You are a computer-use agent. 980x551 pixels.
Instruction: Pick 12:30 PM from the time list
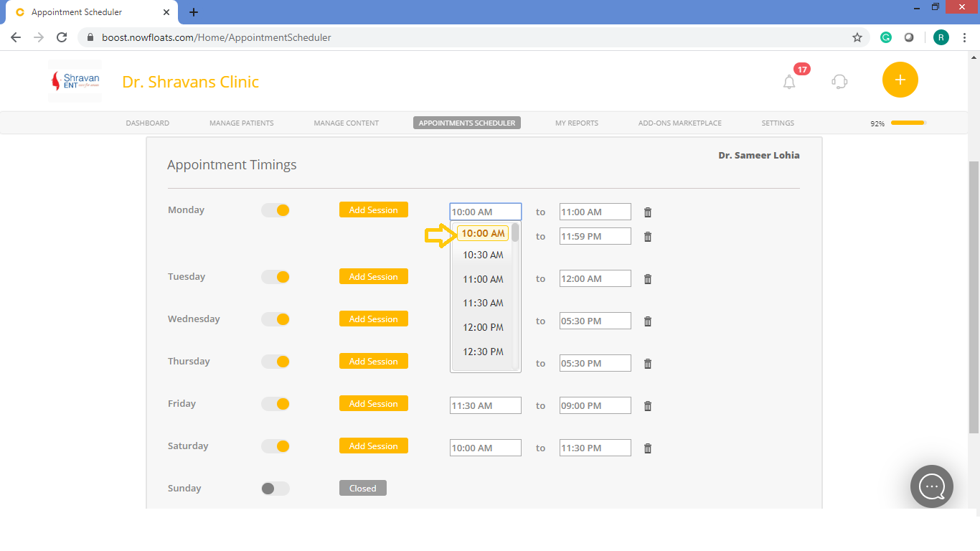(483, 352)
